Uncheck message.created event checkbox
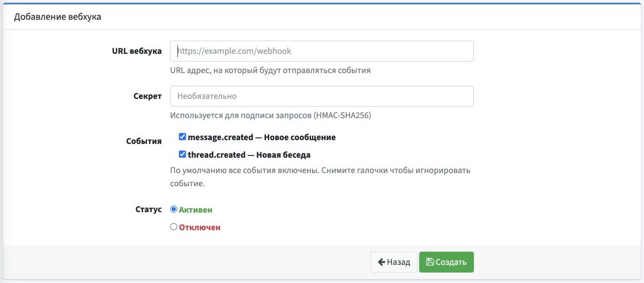The image size is (644, 283). coord(182,137)
